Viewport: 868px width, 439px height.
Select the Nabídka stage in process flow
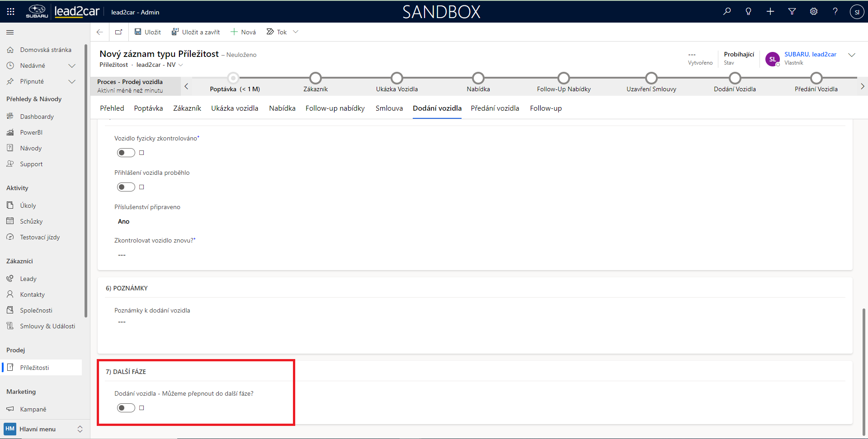(478, 79)
